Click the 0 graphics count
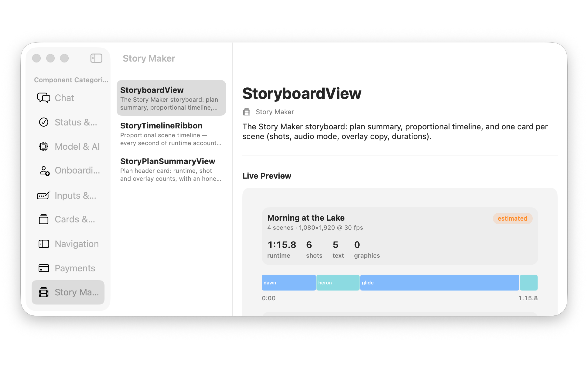588x368 pixels. pos(357,245)
